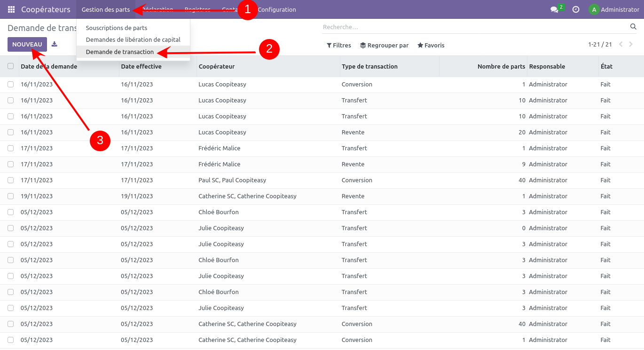644x350 pixels.
Task: Sort by Date effective column
Action: 158,67
